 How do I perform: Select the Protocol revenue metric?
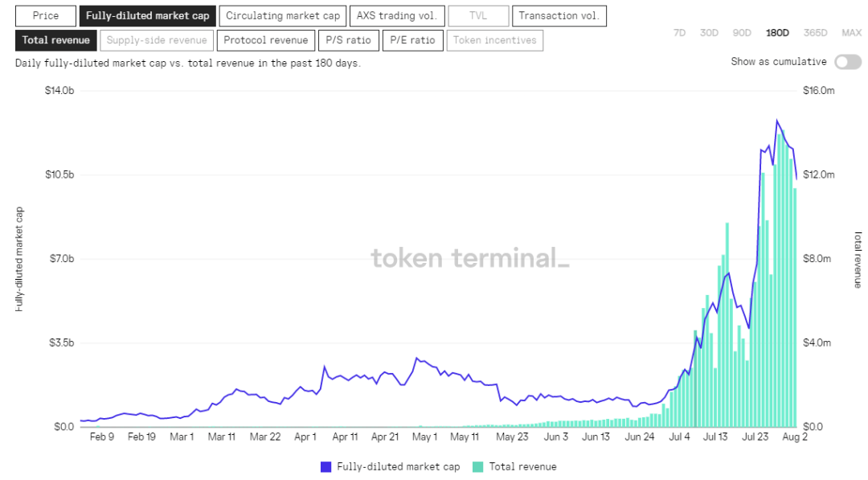(266, 40)
